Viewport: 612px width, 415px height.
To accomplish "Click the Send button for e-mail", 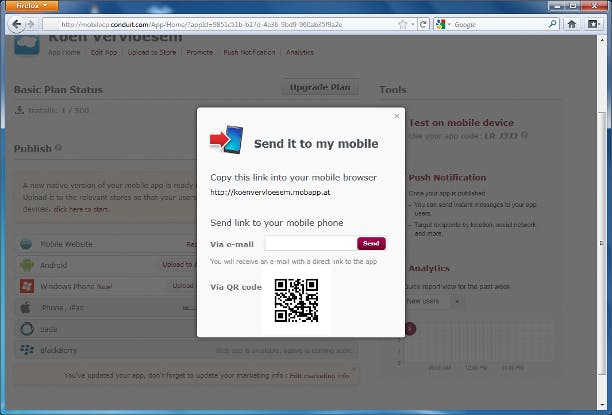I will click(371, 243).
